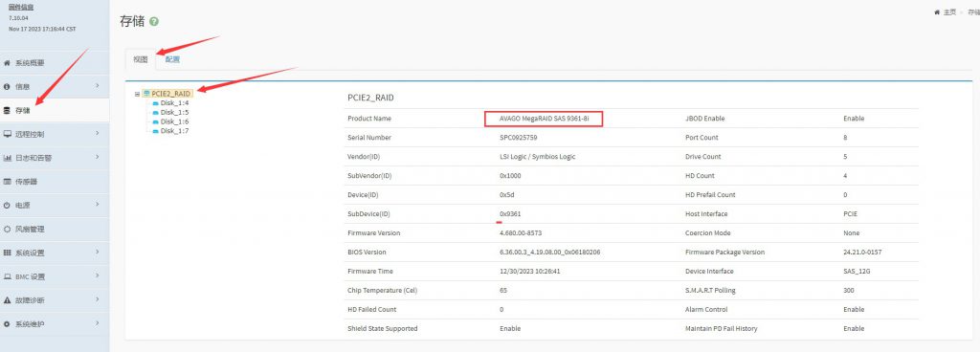
Task: Click the monitor icon beside 远程控制
Action: [x=7, y=134]
